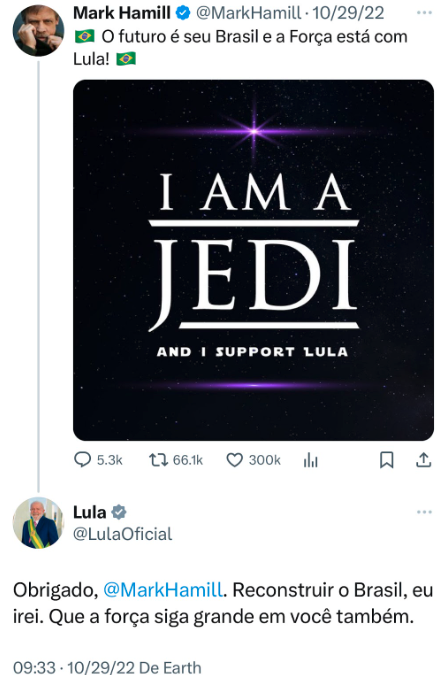Click Lula's verified badge
Screen dimensions: 446x675
[119, 512]
